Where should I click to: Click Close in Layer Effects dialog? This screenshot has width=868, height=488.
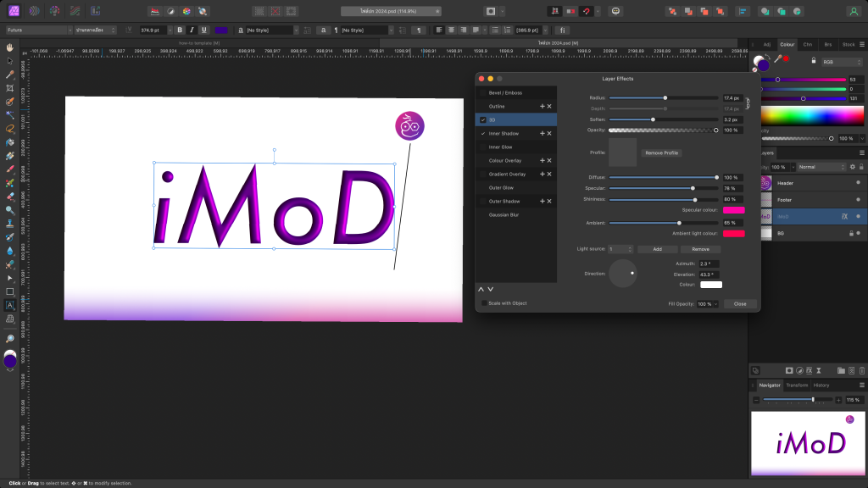tap(740, 303)
